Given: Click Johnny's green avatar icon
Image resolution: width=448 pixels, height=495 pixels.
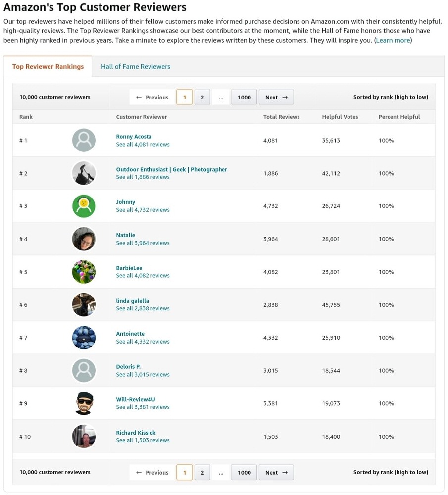Looking at the screenshot, I should tap(84, 206).
